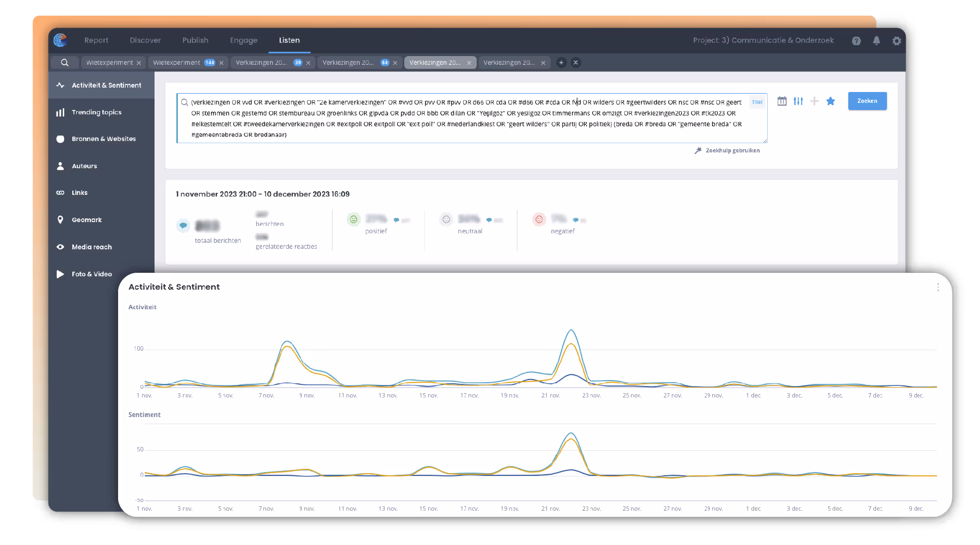Close the Verkiezingen tab with badge 84
Screen dimensions: 980x545
point(395,63)
